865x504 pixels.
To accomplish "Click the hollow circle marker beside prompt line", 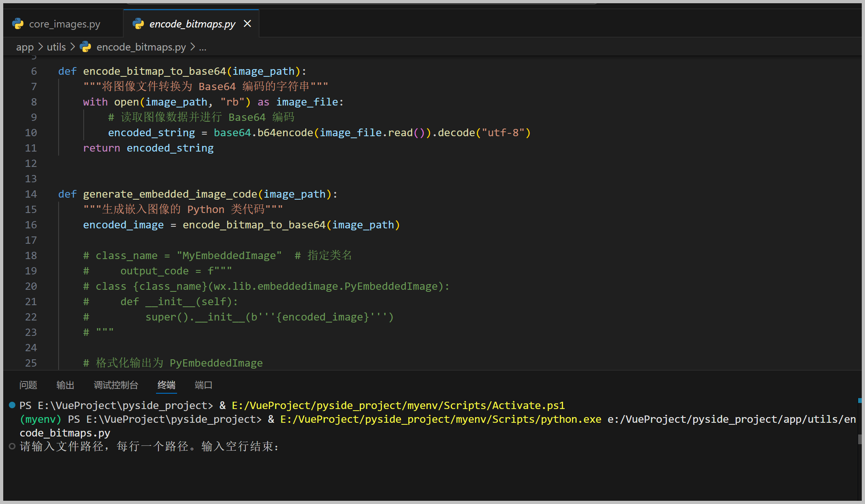I will [x=12, y=446].
